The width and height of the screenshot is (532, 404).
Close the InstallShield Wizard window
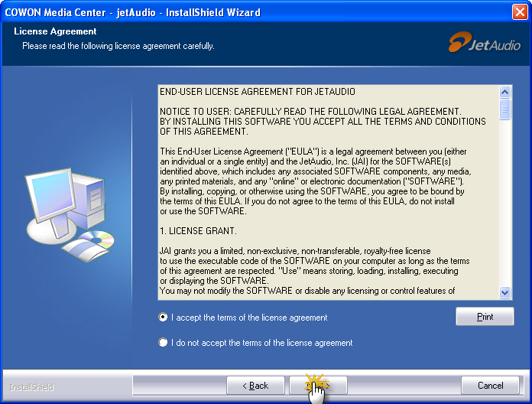520,12
